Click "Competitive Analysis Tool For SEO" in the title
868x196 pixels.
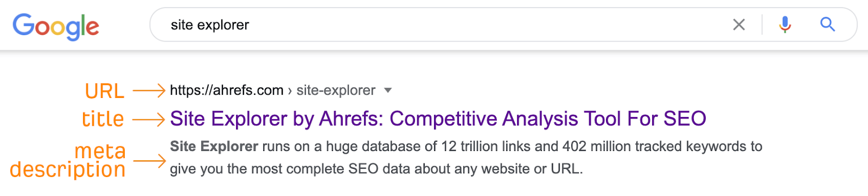point(548,119)
